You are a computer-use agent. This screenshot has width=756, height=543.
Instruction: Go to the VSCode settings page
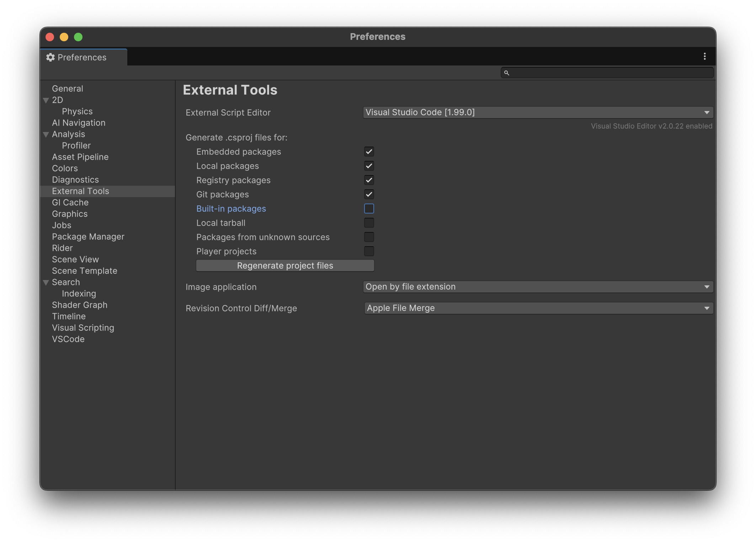click(68, 339)
